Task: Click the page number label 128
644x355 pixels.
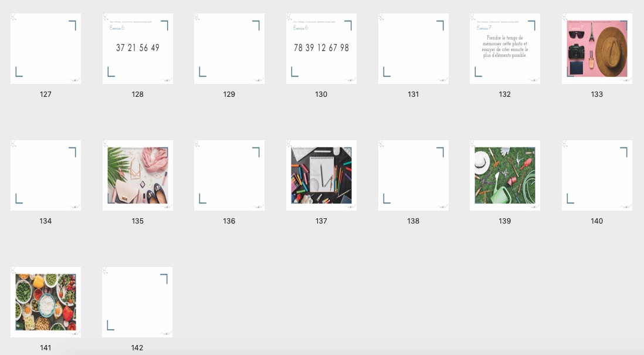Action: (138, 94)
